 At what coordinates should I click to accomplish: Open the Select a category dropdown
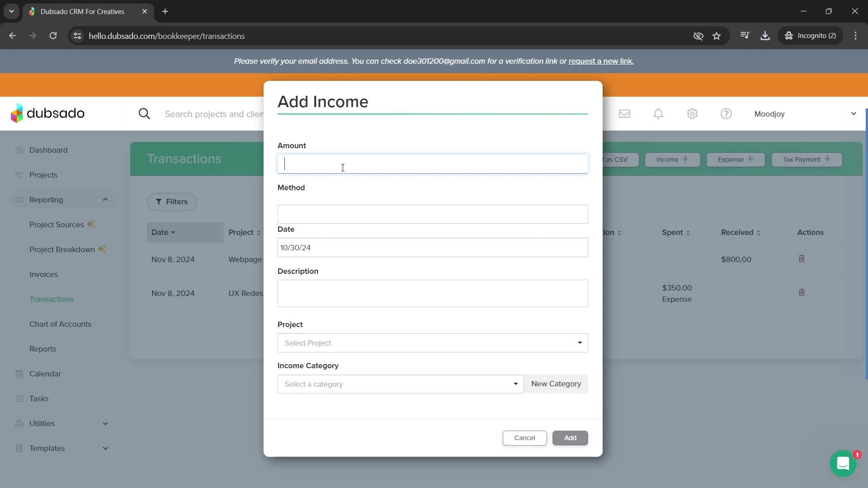click(x=401, y=384)
